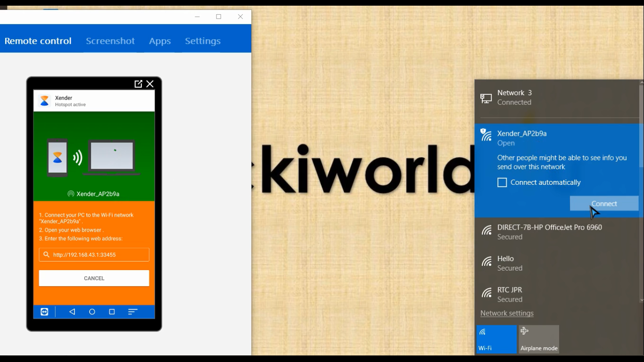Click the instruction 'Open your web browser'
Image resolution: width=644 pixels, height=362 pixels.
pos(71,230)
